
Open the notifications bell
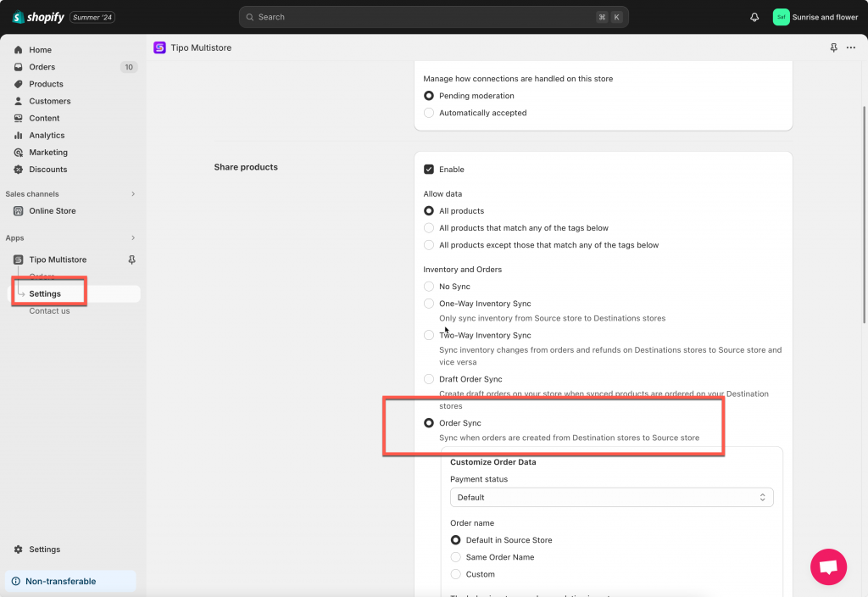point(754,17)
